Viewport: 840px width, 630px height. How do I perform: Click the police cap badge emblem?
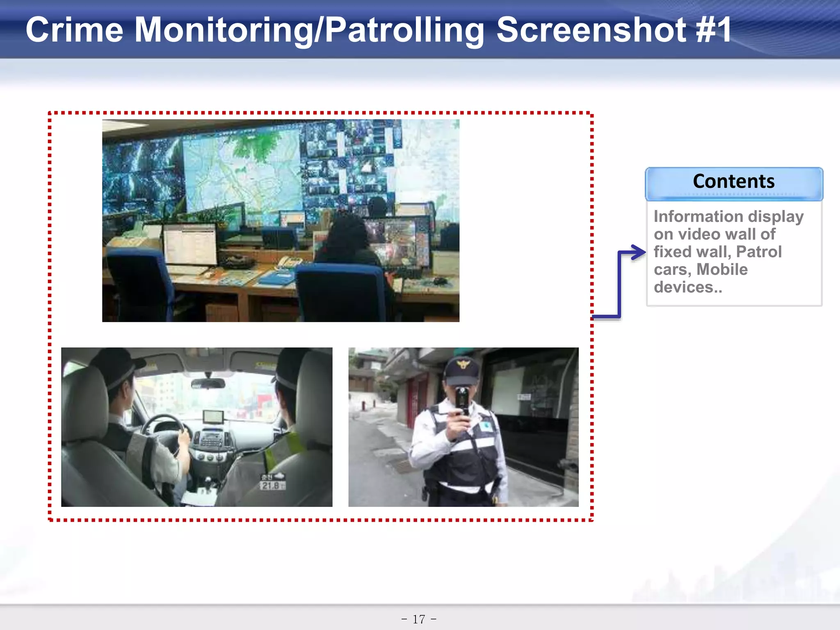tap(464, 364)
